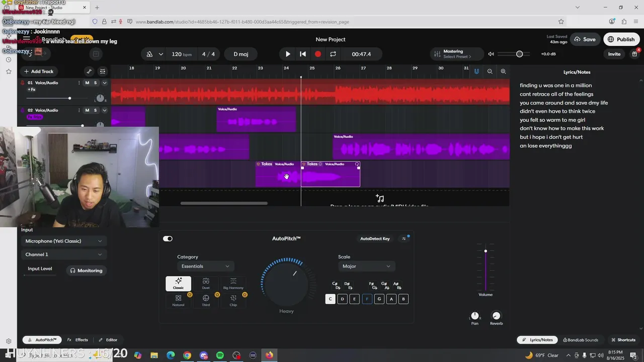Image resolution: width=644 pixels, height=362 pixels.
Task: Open the gift rewards icon
Action: pos(635,54)
